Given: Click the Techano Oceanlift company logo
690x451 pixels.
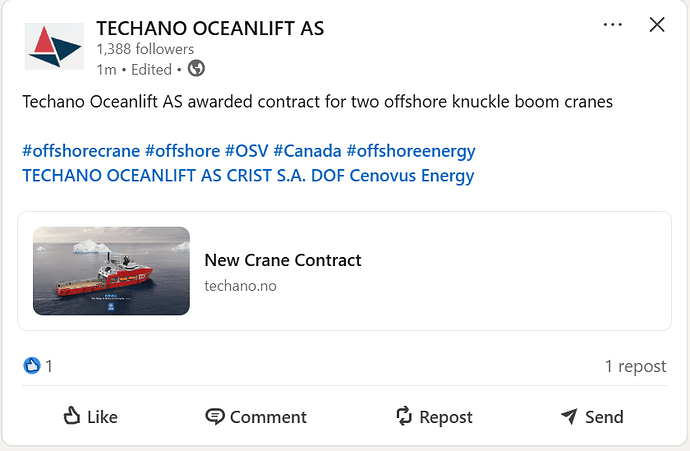Looking at the screenshot, I should [54, 46].
